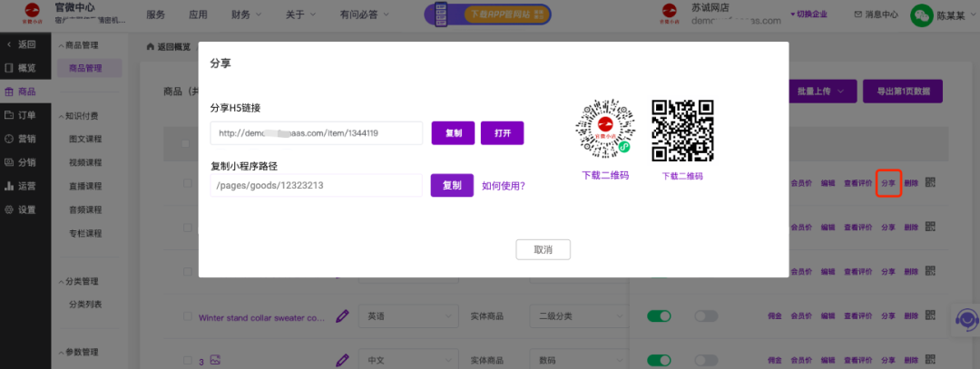
Task: Tick checkbox beside Winter stand collar sweater
Action: click(188, 317)
